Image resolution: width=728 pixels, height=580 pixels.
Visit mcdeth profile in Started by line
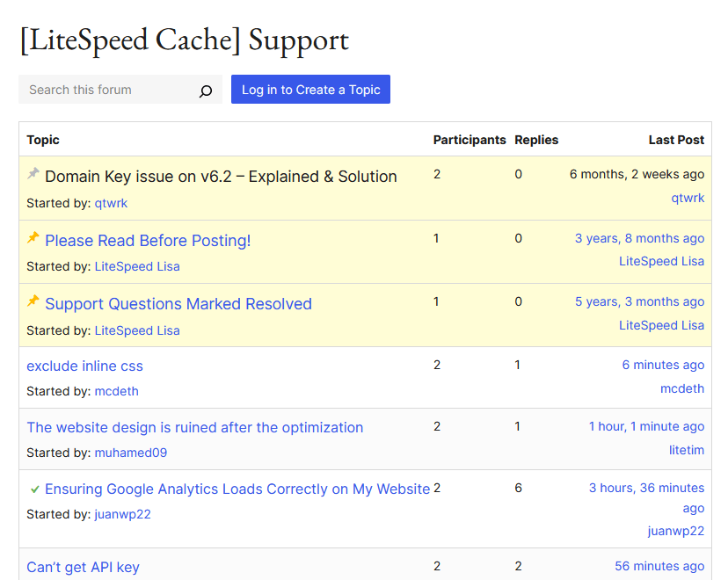pos(116,391)
